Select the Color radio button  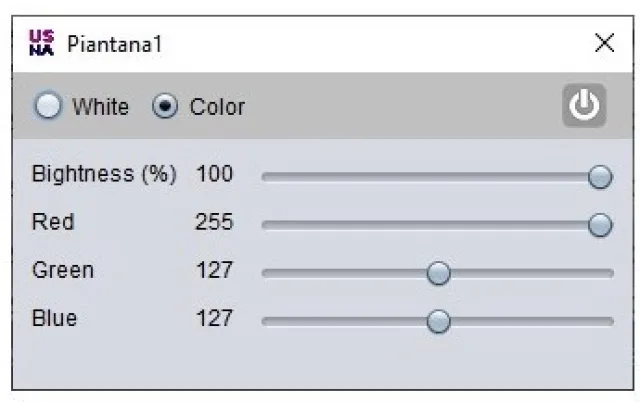click(x=166, y=106)
